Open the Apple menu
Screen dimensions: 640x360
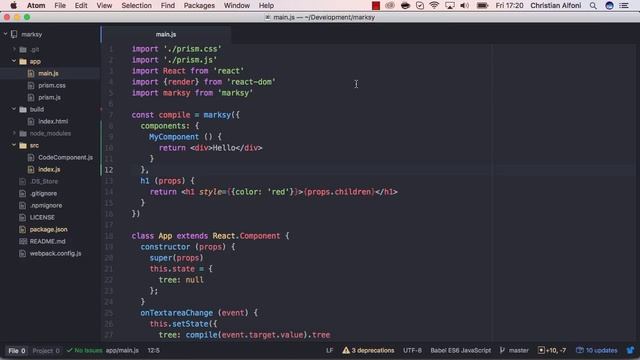tap(13, 5)
